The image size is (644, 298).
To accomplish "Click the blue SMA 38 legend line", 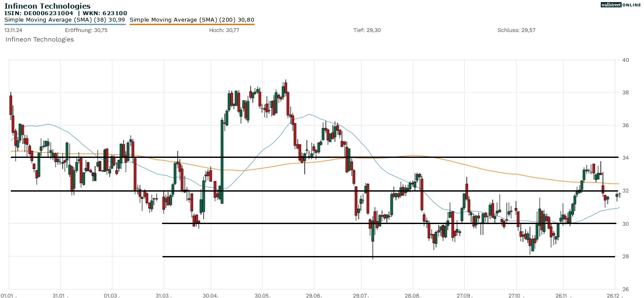I will coord(65,24).
